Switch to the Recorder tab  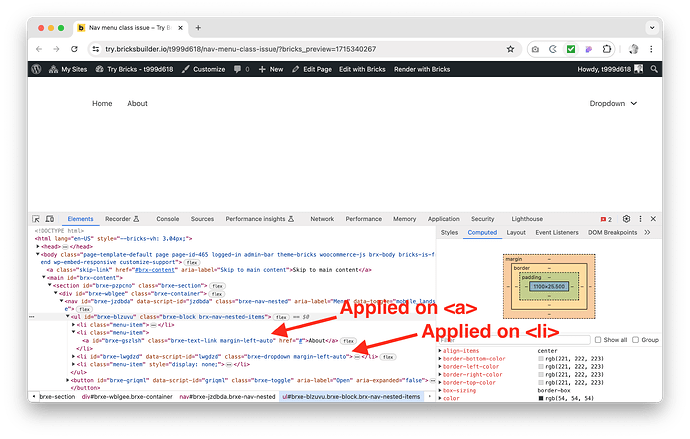pyautogui.click(x=122, y=219)
